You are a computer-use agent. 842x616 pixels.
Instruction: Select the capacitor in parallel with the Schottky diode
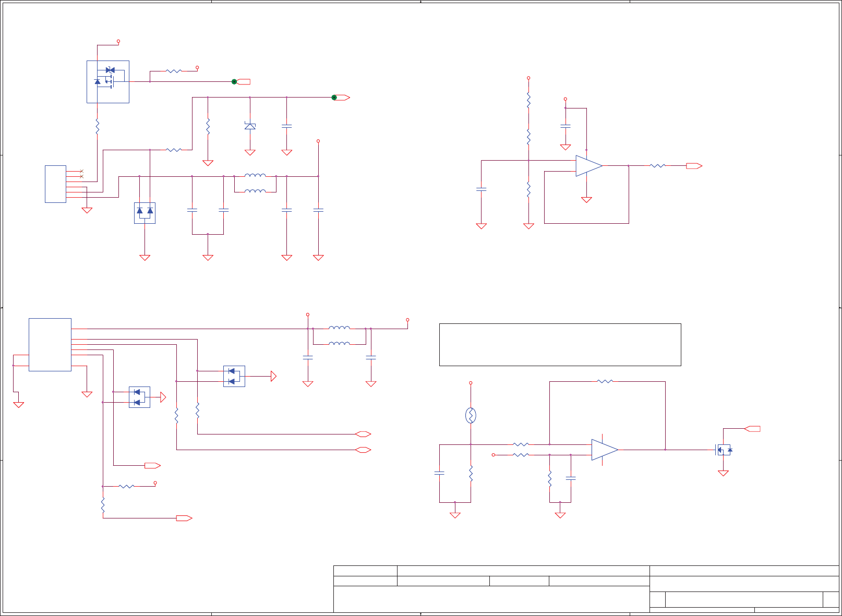[286, 126]
